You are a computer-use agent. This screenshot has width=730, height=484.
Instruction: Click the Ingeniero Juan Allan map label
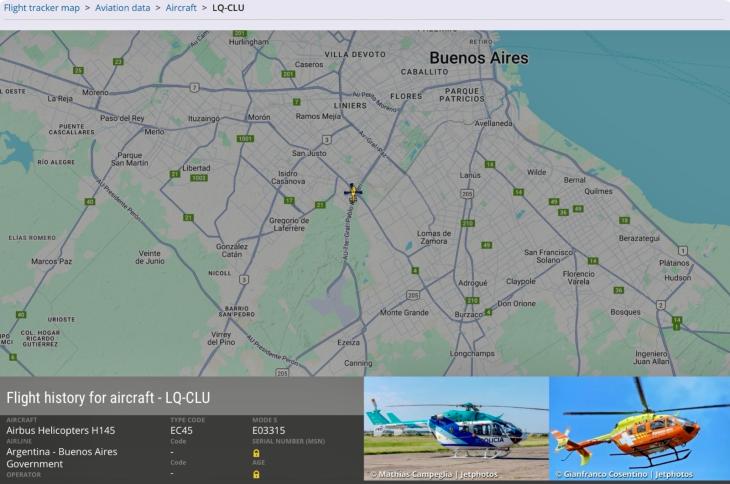click(651, 357)
